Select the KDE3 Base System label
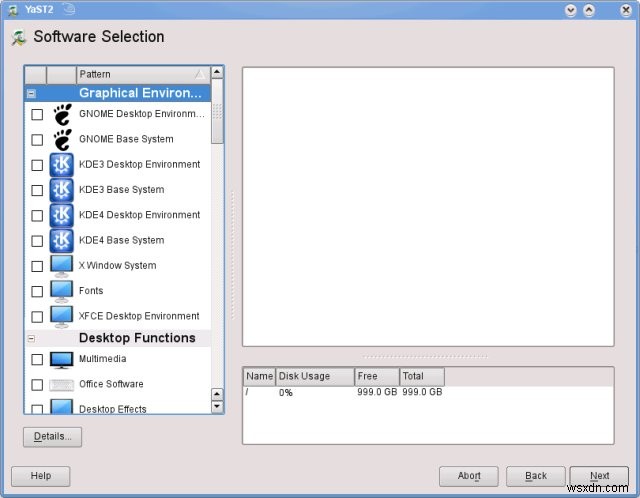This screenshot has width=640, height=498. tap(122, 190)
